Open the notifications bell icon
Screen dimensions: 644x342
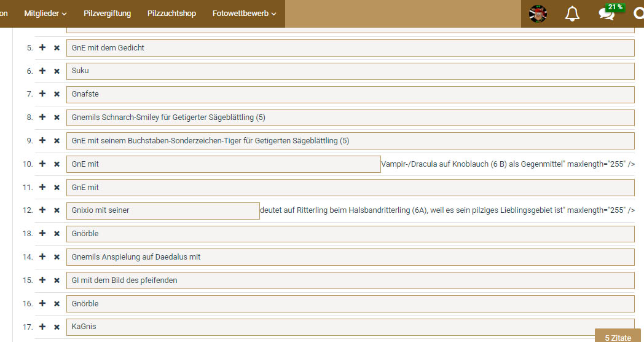coord(572,14)
